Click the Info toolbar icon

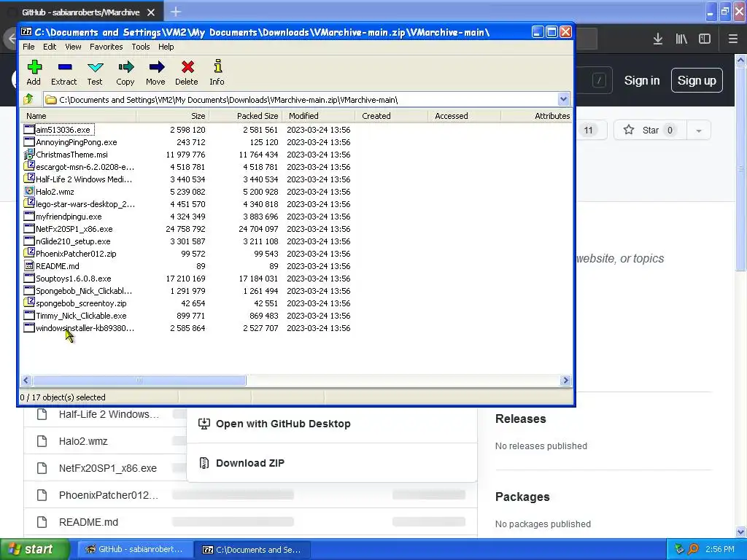point(217,66)
